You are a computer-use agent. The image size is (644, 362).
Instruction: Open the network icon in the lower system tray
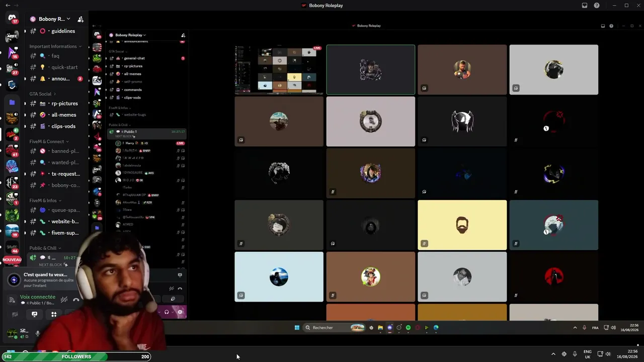click(x=600, y=354)
